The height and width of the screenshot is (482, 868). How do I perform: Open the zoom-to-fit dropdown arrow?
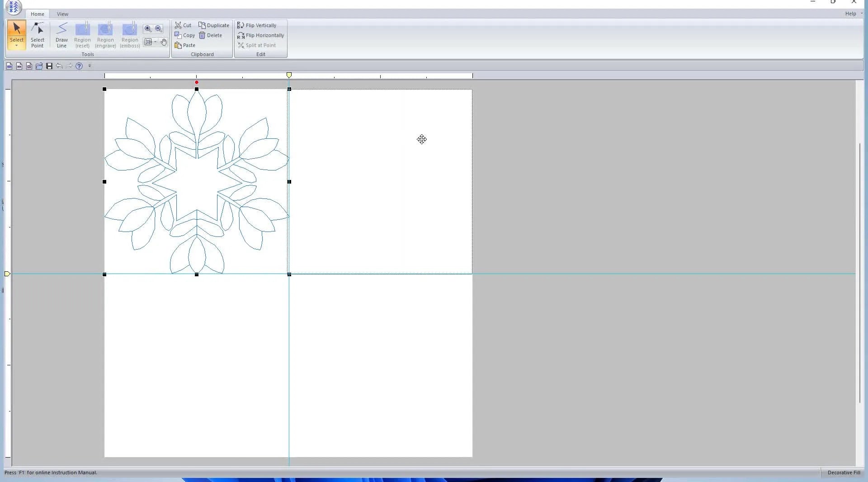(155, 42)
